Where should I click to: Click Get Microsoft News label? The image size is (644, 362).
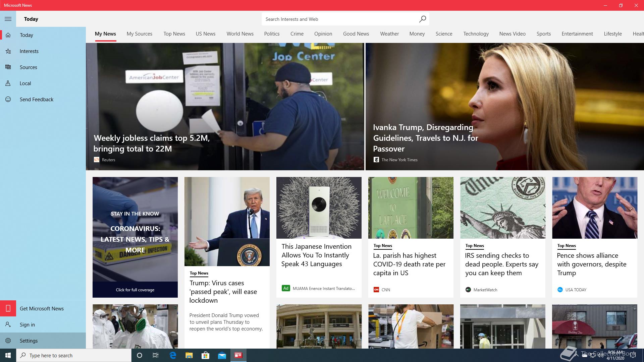point(42,309)
